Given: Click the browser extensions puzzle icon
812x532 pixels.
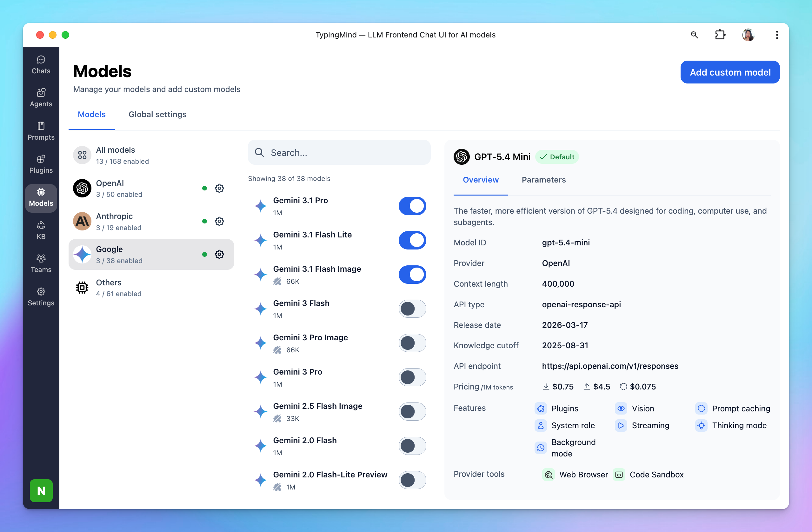Looking at the screenshot, I should [x=720, y=35].
